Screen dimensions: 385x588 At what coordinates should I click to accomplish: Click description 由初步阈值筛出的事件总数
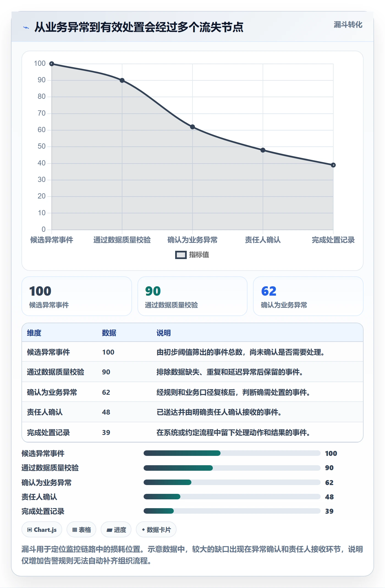[199, 352]
